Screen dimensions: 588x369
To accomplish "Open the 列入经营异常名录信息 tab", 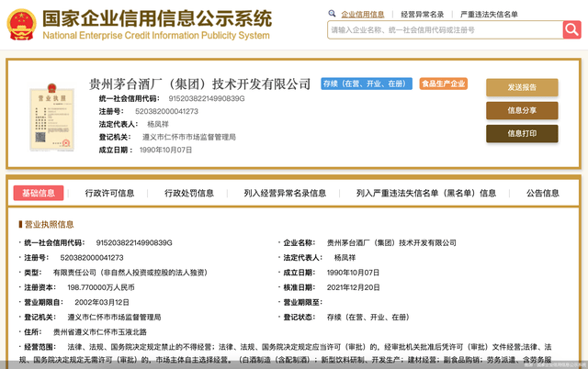I will tap(285, 193).
